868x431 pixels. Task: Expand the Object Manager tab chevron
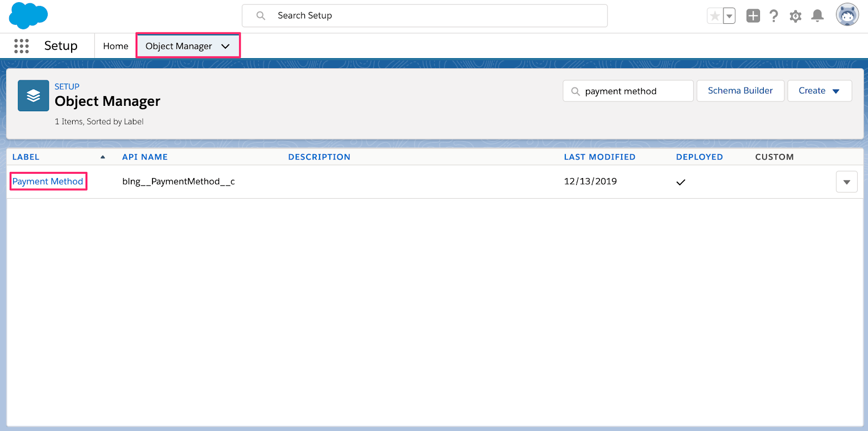click(226, 46)
